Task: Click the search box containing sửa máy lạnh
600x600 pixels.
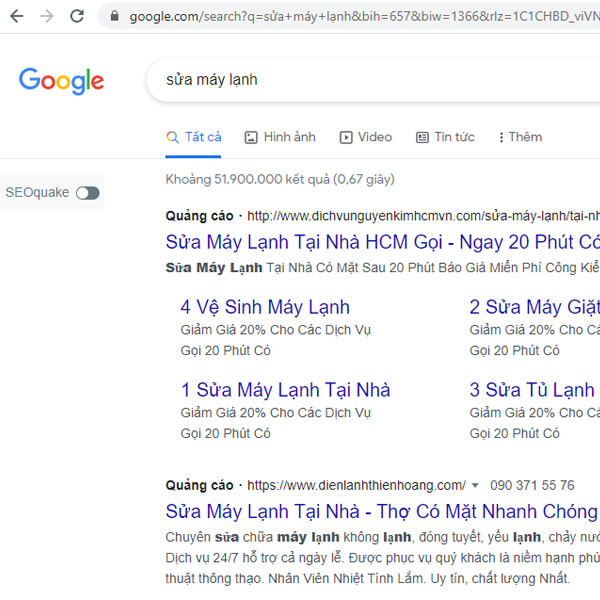Action: click(373, 80)
